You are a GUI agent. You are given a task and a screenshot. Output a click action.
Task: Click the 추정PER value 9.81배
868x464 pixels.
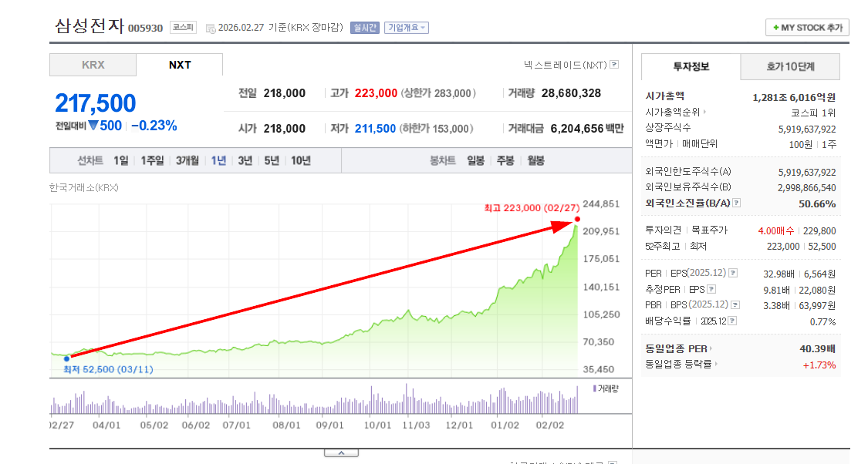tap(776, 291)
